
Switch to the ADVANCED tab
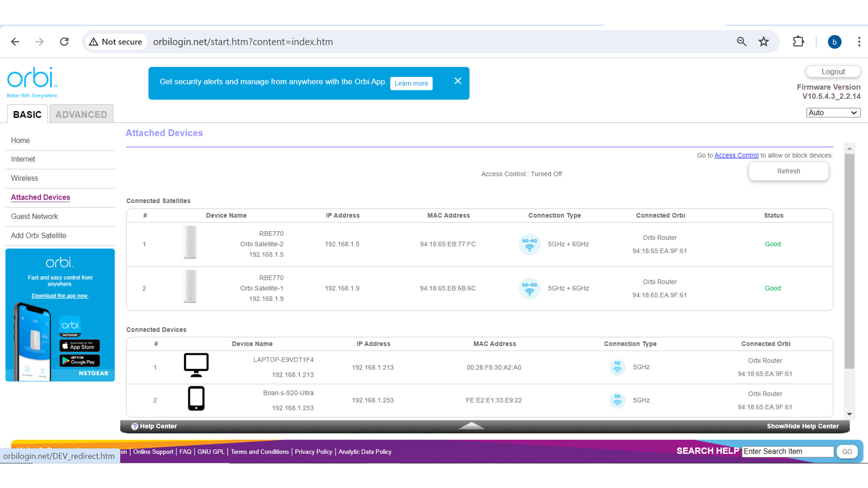pos(81,115)
